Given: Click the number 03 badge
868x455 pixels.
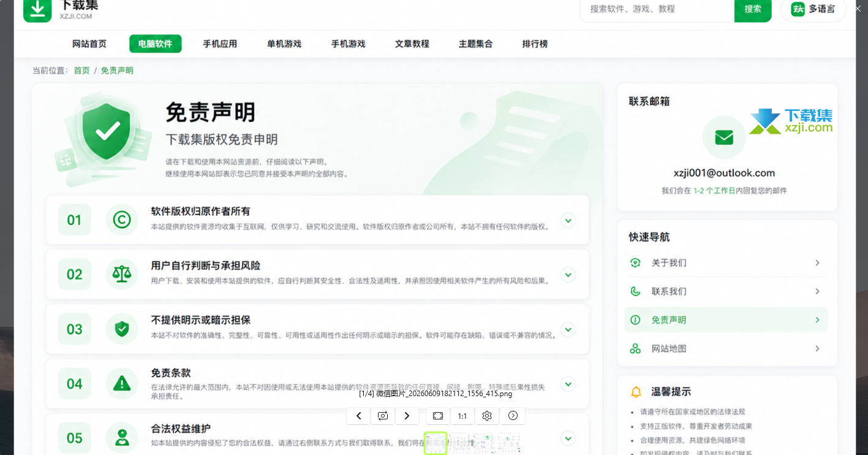Looking at the screenshot, I should pyautogui.click(x=74, y=329).
